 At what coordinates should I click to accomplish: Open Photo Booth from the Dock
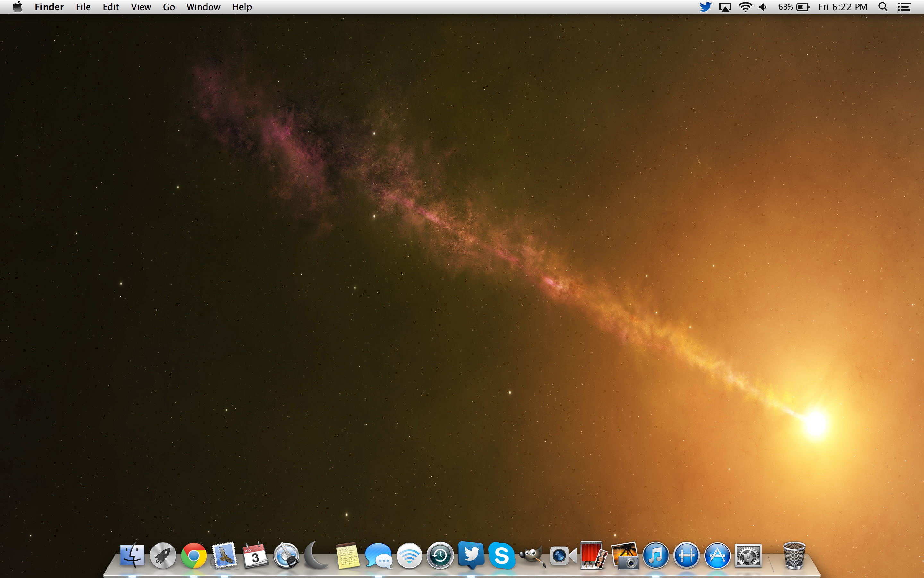tap(594, 556)
